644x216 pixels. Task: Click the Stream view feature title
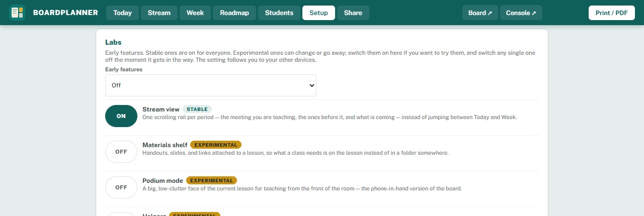click(161, 109)
